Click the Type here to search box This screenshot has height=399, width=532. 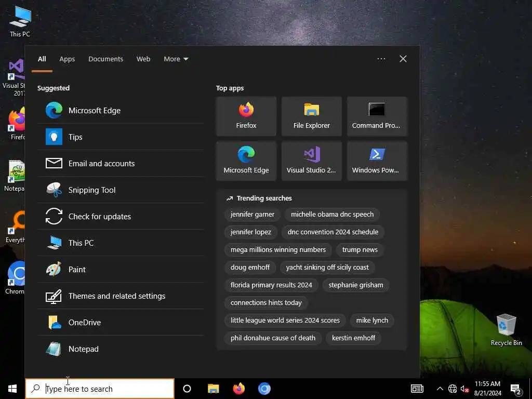[x=100, y=389]
